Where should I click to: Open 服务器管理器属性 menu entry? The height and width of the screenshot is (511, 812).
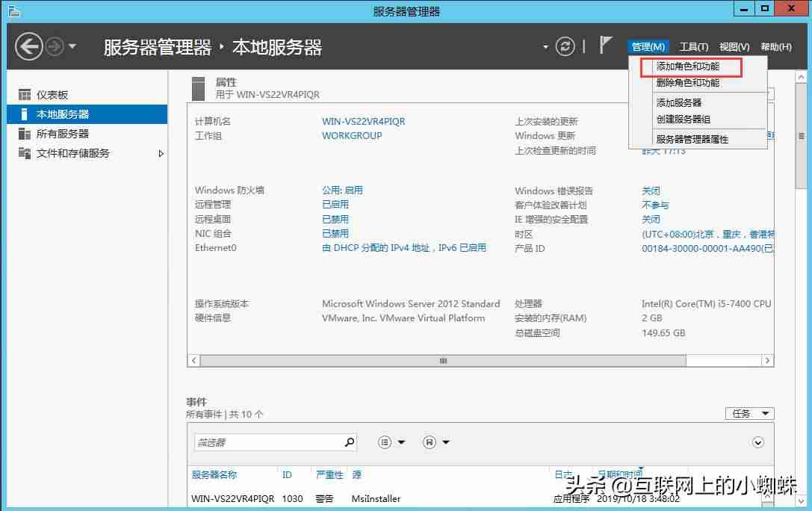tap(692, 139)
